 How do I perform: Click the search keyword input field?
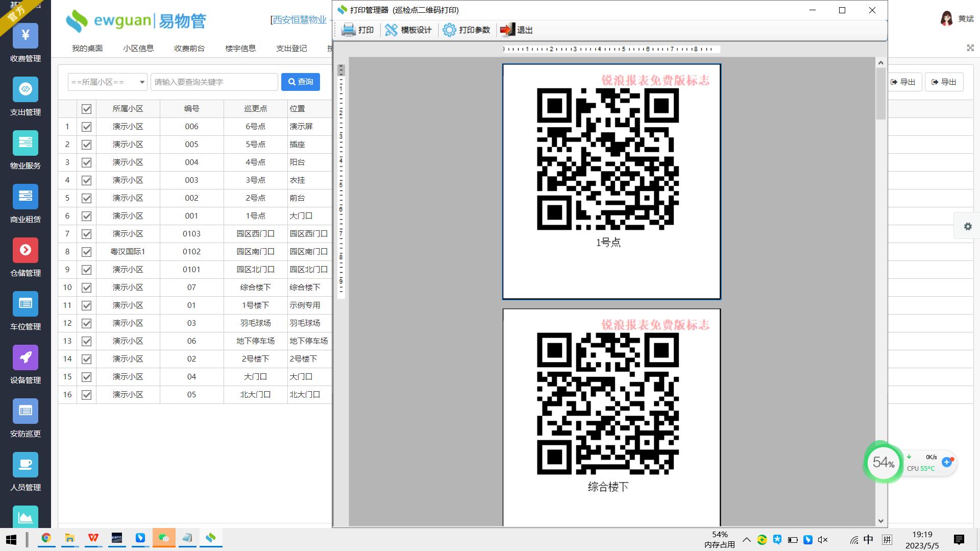[214, 82]
